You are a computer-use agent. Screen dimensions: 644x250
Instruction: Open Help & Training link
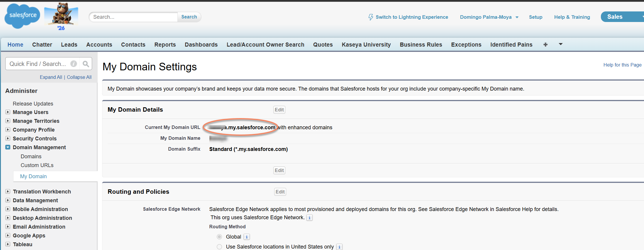[x=572, y=17]
